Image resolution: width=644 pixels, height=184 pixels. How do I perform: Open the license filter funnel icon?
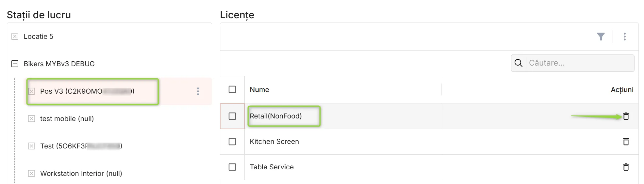point(601,37)
